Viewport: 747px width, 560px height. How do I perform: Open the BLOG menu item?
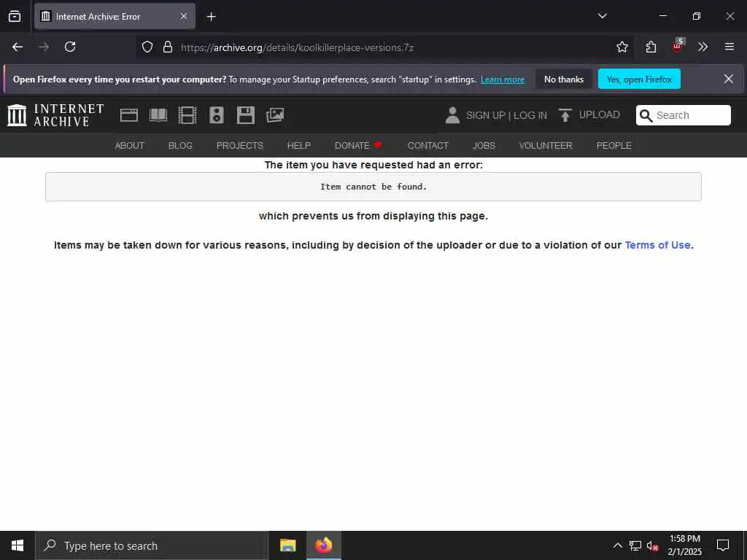[x=180, y=146]
